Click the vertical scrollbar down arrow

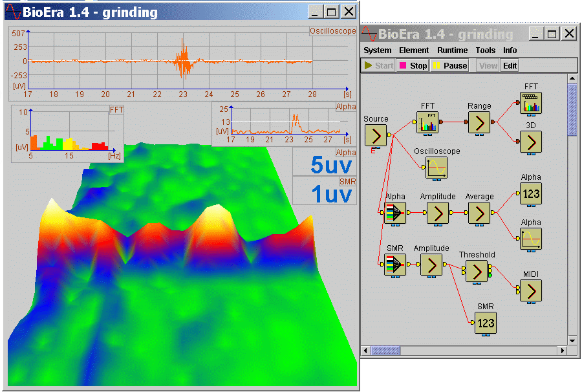(x=572, y=340)
